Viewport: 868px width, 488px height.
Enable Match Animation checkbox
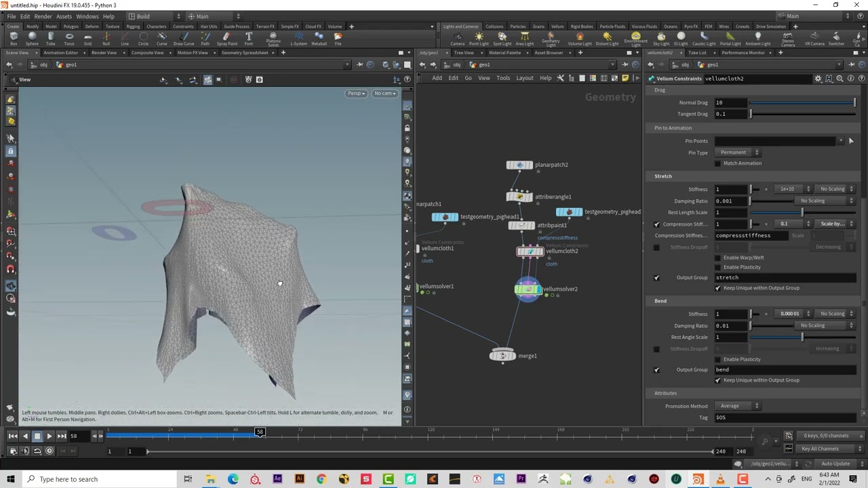click(x=718, y=163)
